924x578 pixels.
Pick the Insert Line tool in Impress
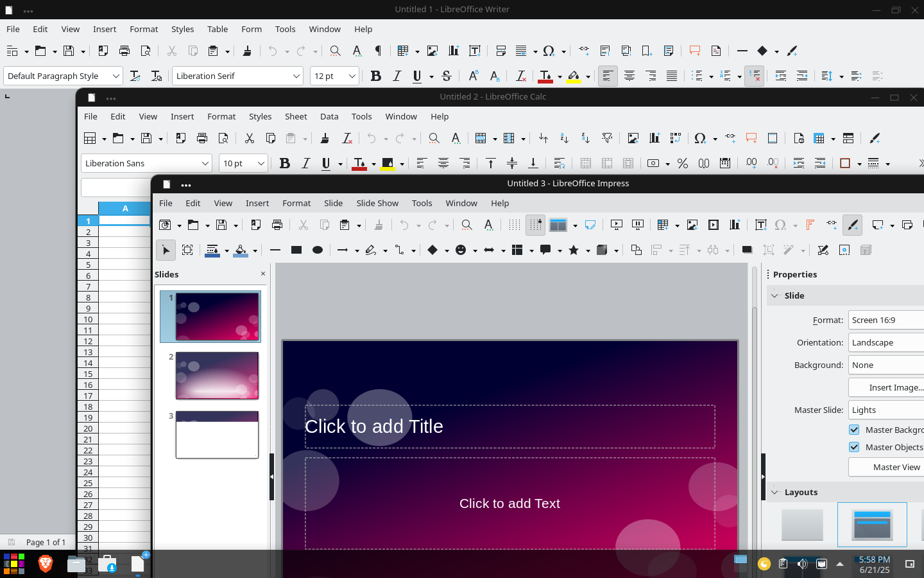click(275, 250)
